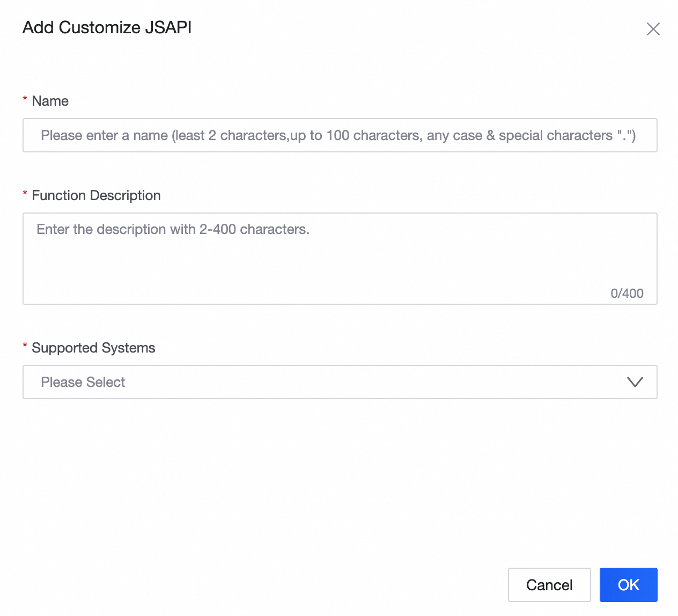Image resolution: width=678 pixels, height=616 pixels.
Task: Click the red asterisk beside Supported Systems
Action: (x=25, y=345)
